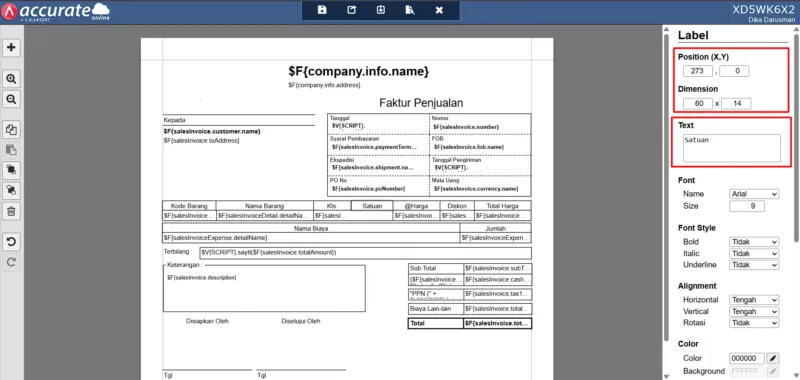Send selected element to back
This screenshot has height=380, width=800.
tap(11, 190)
